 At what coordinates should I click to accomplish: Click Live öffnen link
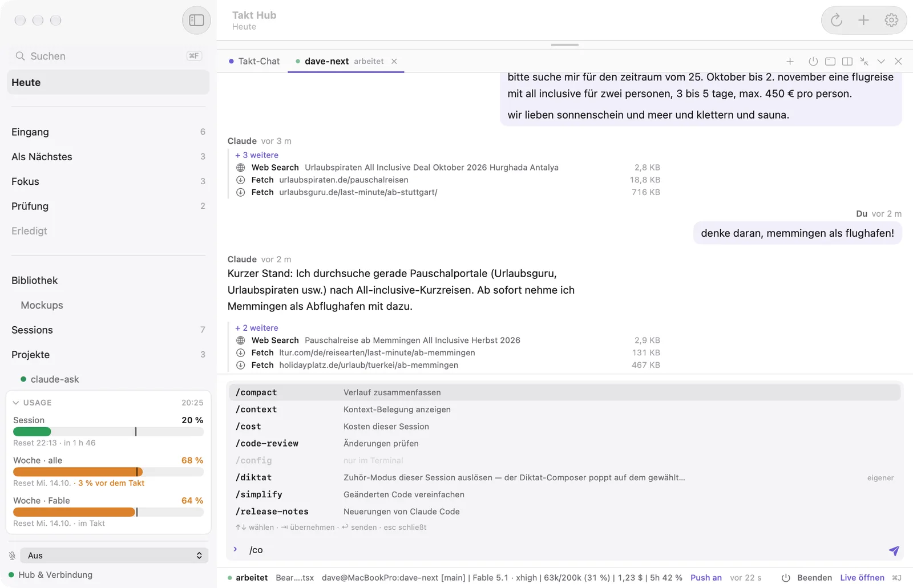[x=862, y=578]
